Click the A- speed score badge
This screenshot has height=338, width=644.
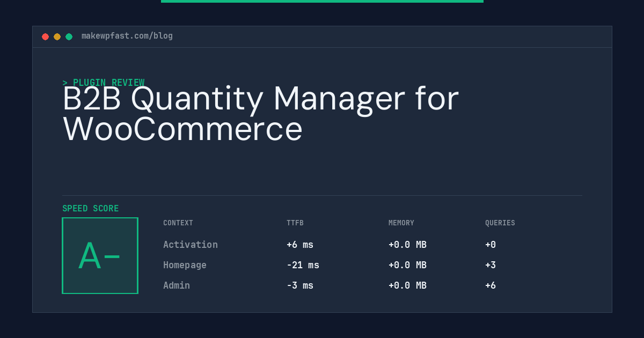pos(100,255)
